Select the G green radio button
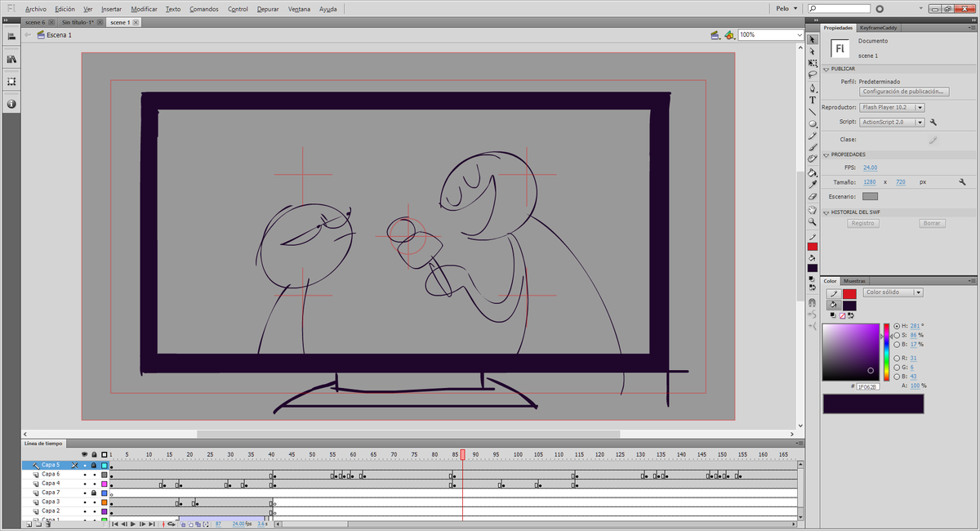The width and height of the screenshot is (980, 531). (897, 368)
